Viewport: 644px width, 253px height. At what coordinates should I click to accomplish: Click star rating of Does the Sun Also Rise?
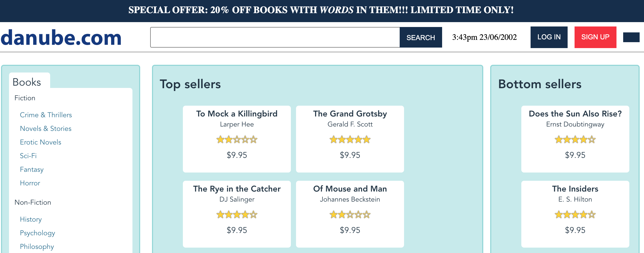575,140
